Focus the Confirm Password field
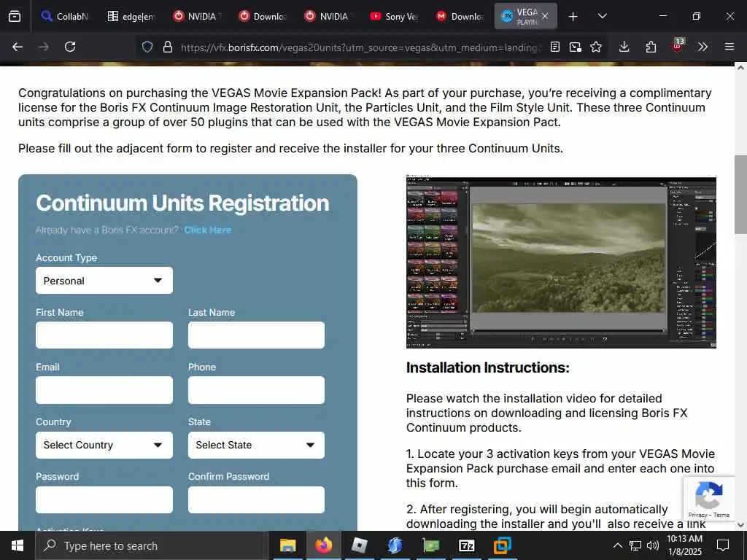The image size is (747, 560). pyautogui.click(x=256, y=499)
